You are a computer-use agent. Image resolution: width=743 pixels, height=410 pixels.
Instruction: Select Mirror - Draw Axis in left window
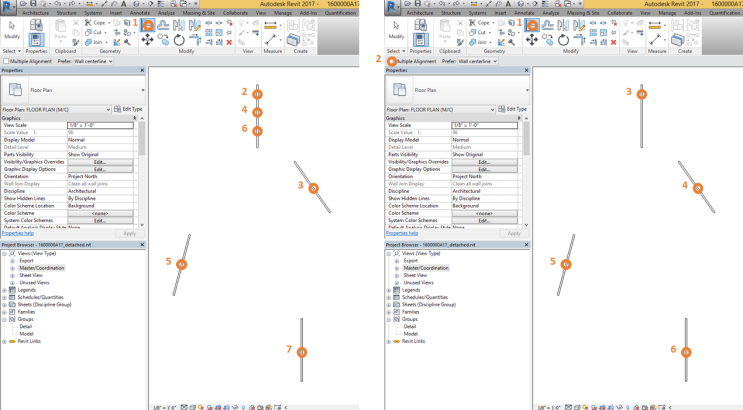click(194, 25)
